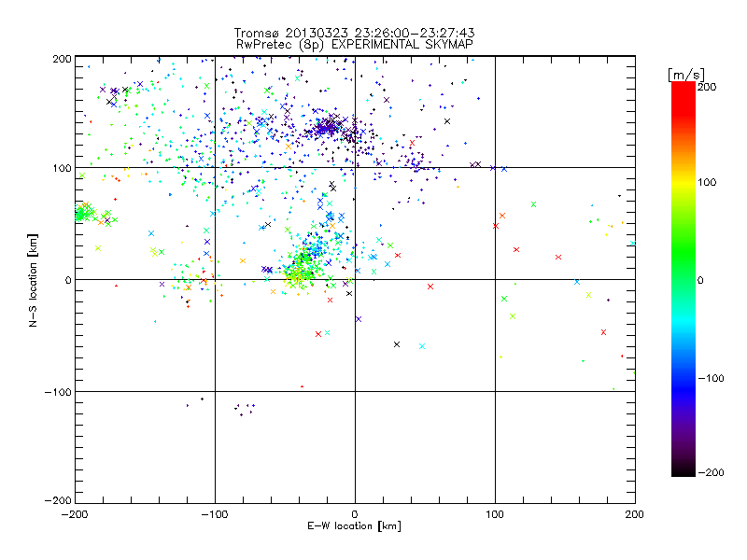Click the colorbar label '100'
Viewport: 747px width, 560px height.
coord(707,182)
